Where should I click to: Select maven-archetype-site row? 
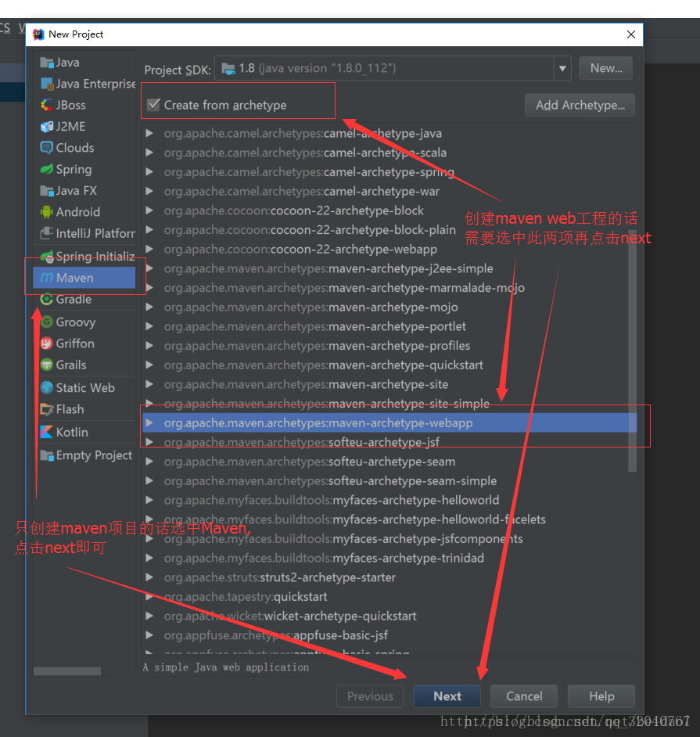[x=389, y=384]
